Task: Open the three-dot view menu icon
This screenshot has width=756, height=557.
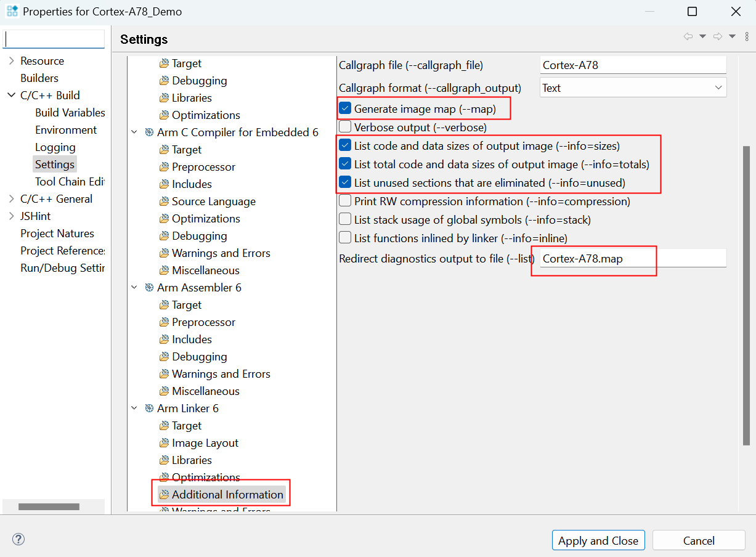Action: pos(747,37)
